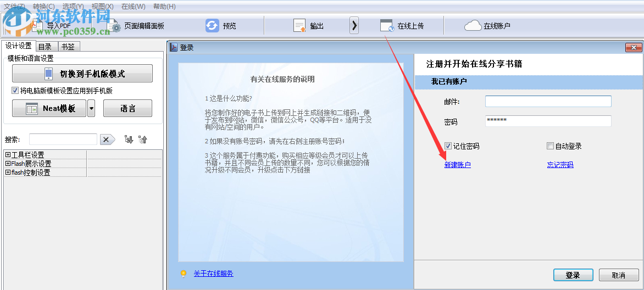
Task: Open the 转换(C) menu
Action: (x=43, y=7)
